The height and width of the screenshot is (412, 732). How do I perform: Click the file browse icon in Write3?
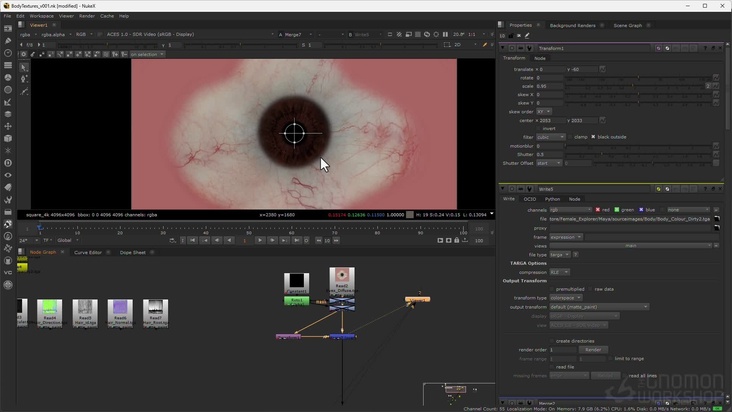coord(716,219)
